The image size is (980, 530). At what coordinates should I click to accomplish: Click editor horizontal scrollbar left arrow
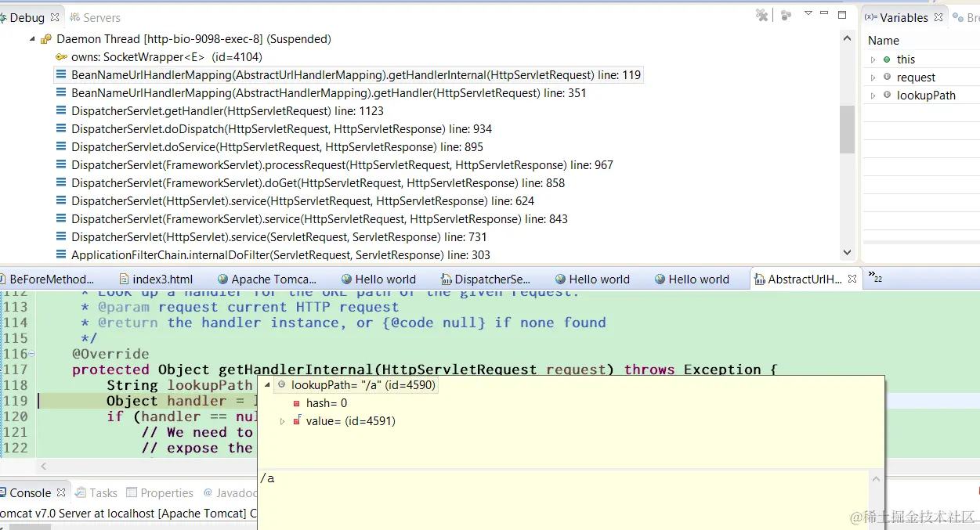tap(43, 466)
